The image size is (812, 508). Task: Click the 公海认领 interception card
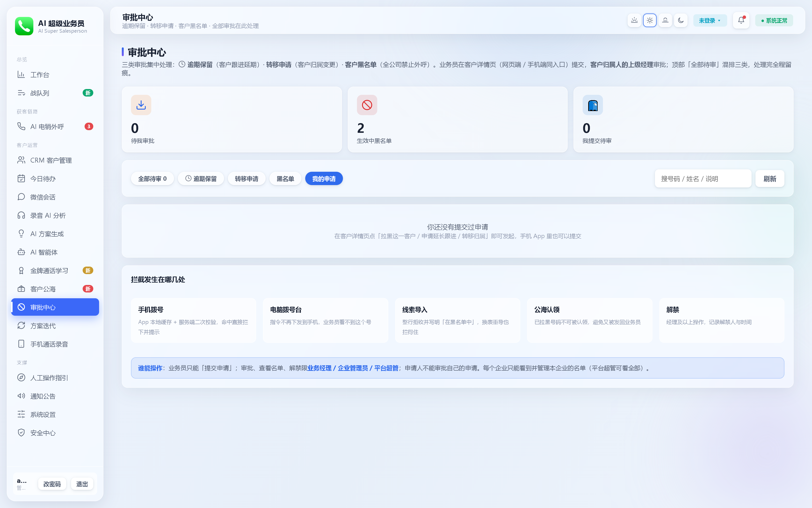click(589, 320)
